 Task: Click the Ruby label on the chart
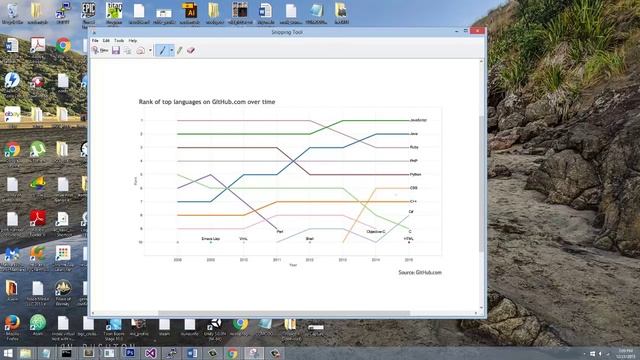pyautogui.click(x=414, y=147)
